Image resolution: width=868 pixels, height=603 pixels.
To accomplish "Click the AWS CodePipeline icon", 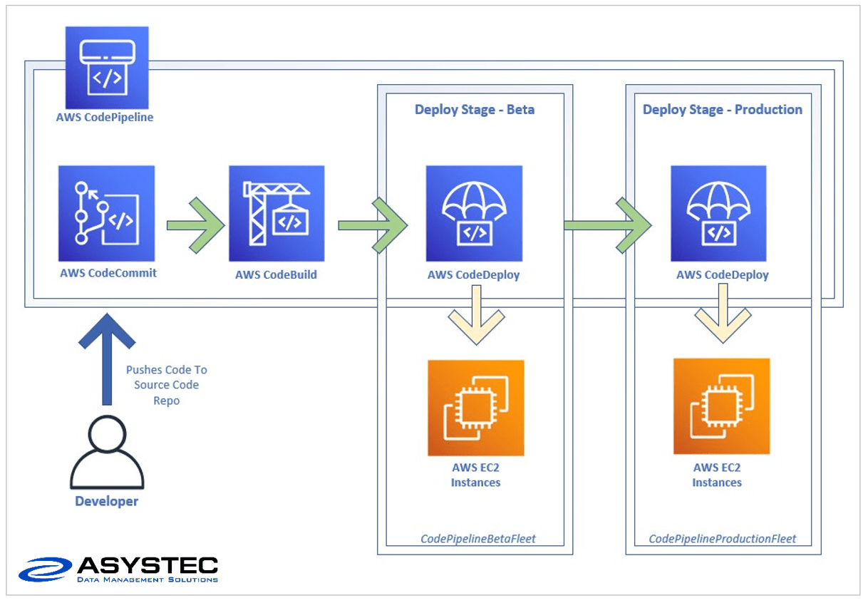I will tap(107, 67).
